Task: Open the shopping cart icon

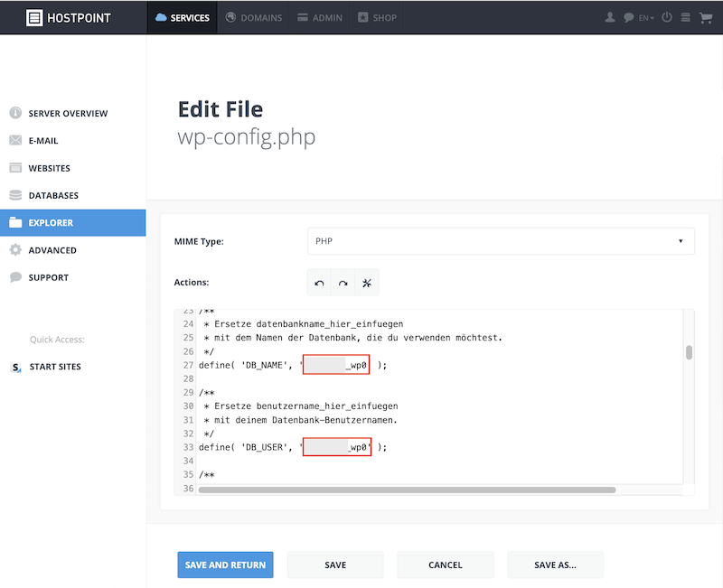Action: point(706,17)
